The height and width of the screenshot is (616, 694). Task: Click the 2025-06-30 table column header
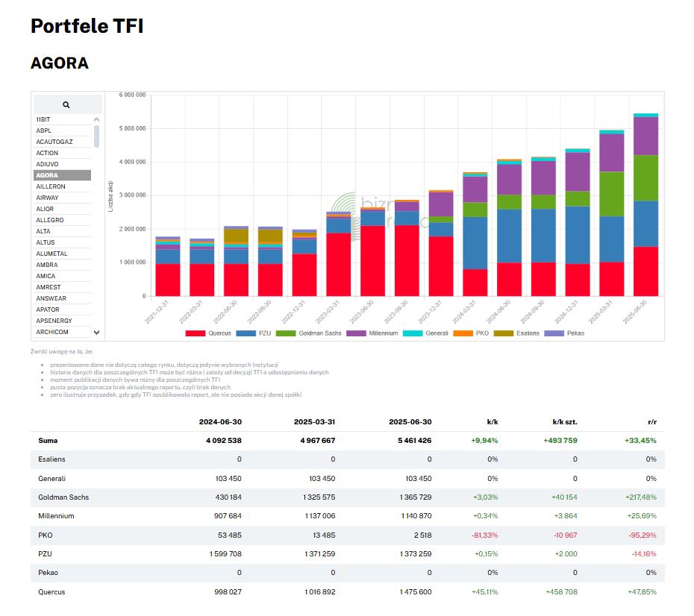point(410,422)
